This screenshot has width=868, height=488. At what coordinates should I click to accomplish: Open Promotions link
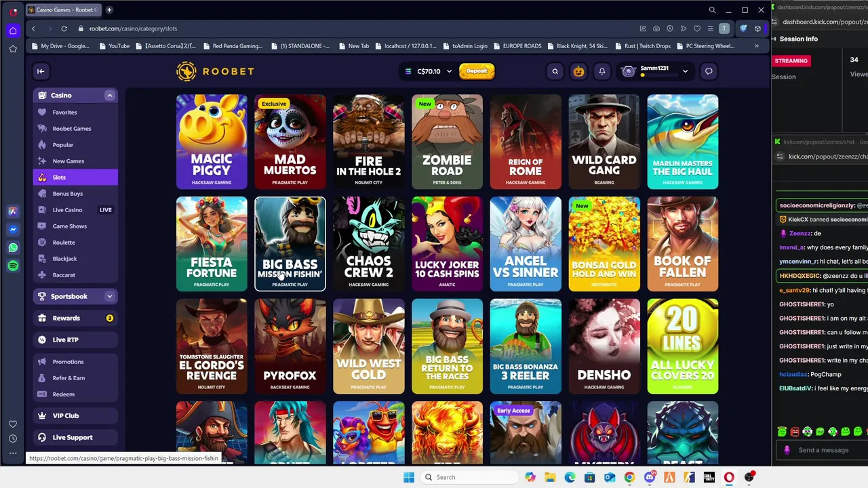(x=75, y=361)
